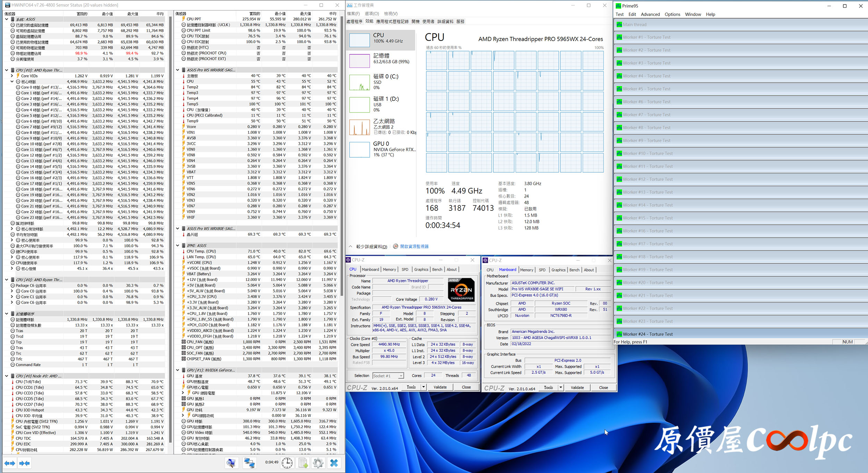Select GPU 溫度 temperature row
Image resolution: width=868 pixels, height=473 pixels.
coord(259,376)
